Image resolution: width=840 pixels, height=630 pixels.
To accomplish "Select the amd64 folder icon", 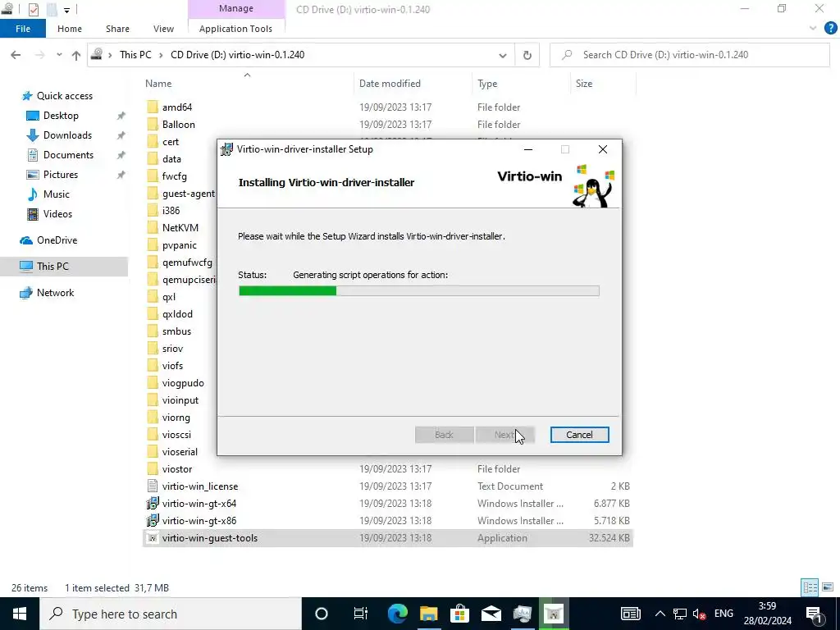I will pyautogui.click(x=153, y=107).
